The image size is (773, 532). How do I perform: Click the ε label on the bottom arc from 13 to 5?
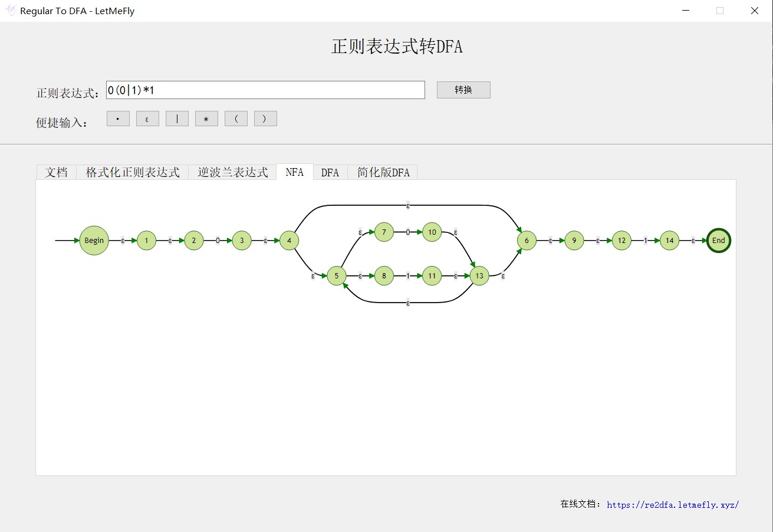[408, 303]
